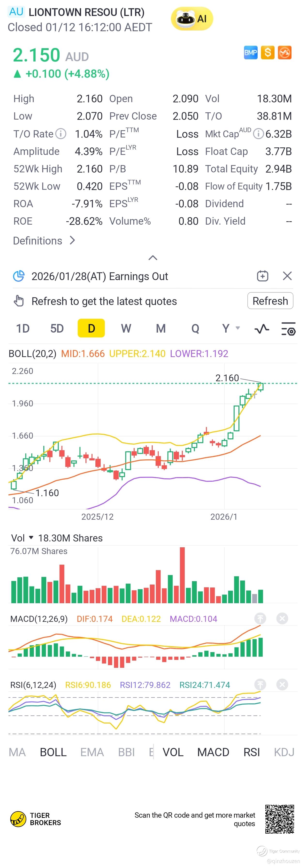Tap the 52Wk High value 2.160
306x868 pixels.
tap(89, 168)
